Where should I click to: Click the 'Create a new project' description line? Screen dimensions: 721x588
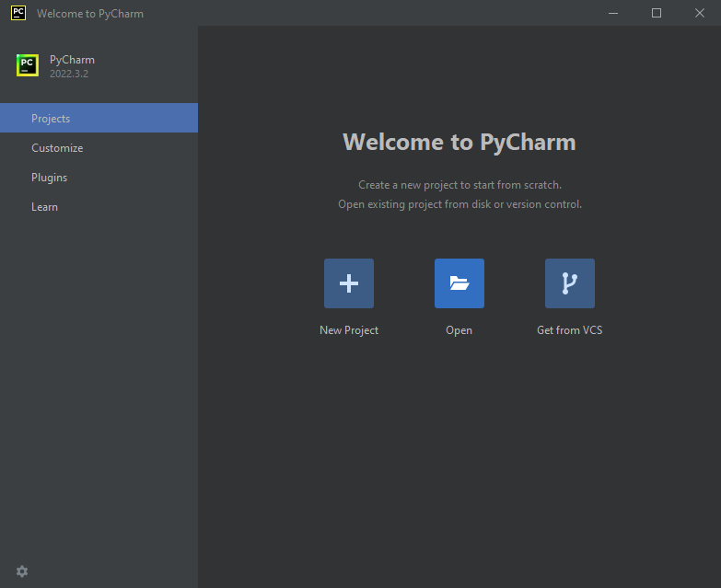(459, 185)
